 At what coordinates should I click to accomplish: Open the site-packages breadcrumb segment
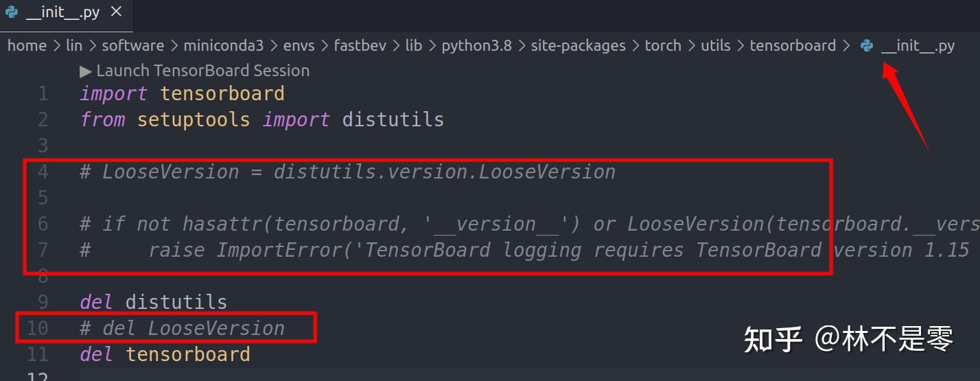pos(578,46)
